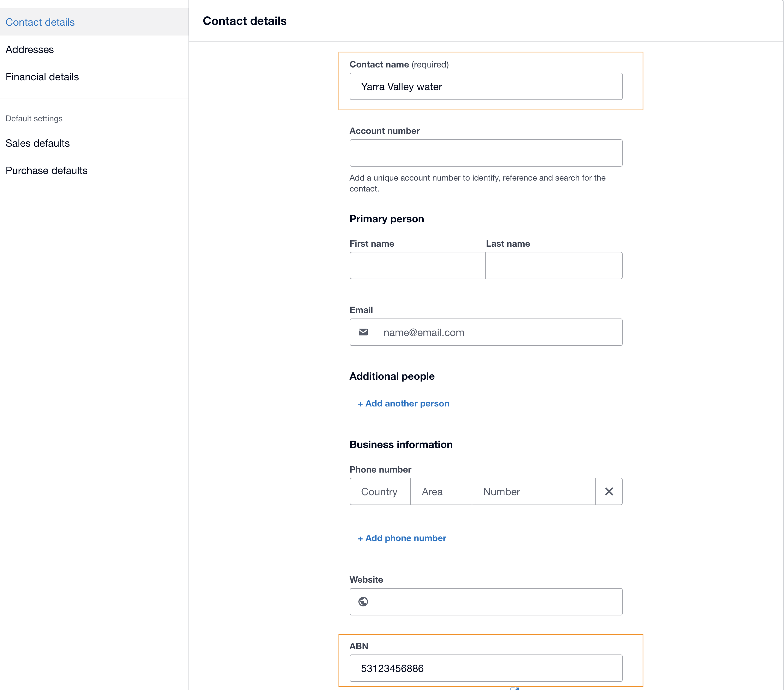This screenshot has width=784, height=690.
Task: Click the Country phone code field
Action: [x=380, y=491]
